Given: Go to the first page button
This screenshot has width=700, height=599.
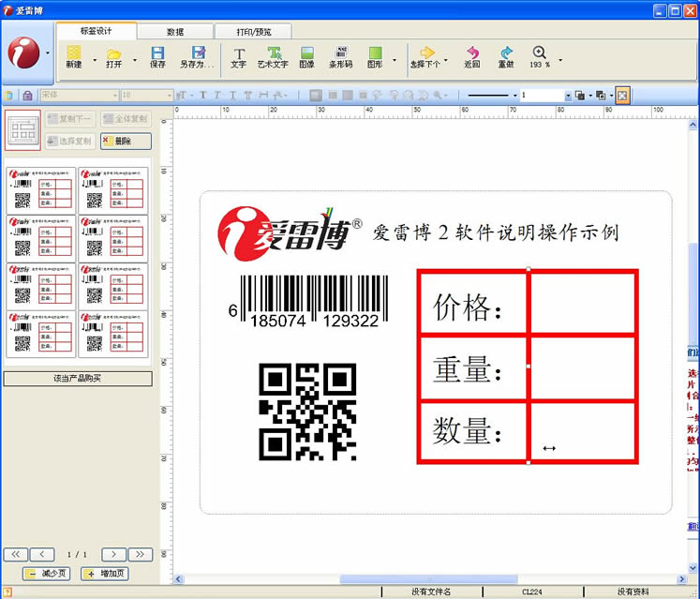Looking at the screenshot, I should click(x=16, y=554).
